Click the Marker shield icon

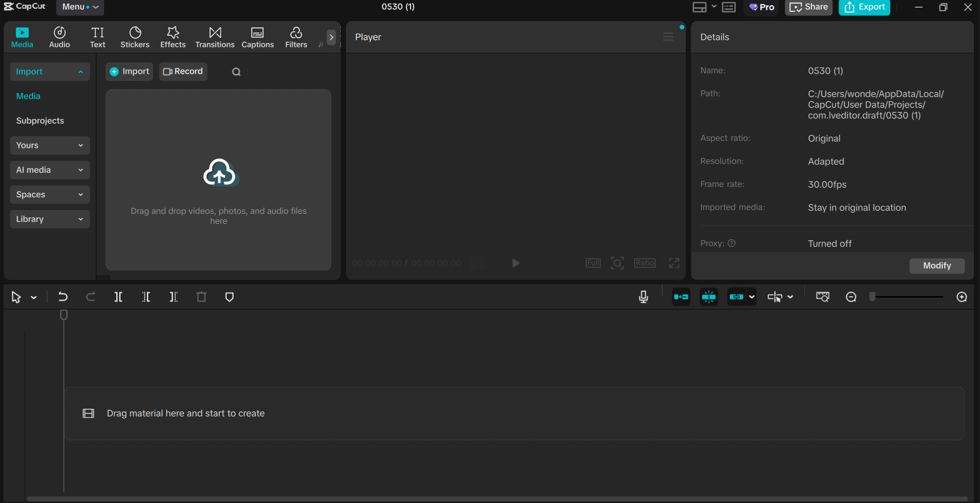coord(230,297)
